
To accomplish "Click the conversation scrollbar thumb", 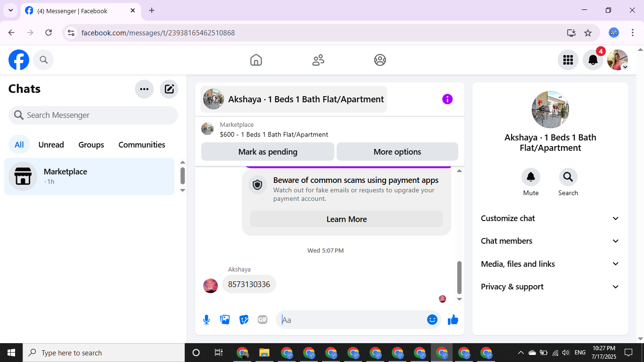I will [459, 278].
